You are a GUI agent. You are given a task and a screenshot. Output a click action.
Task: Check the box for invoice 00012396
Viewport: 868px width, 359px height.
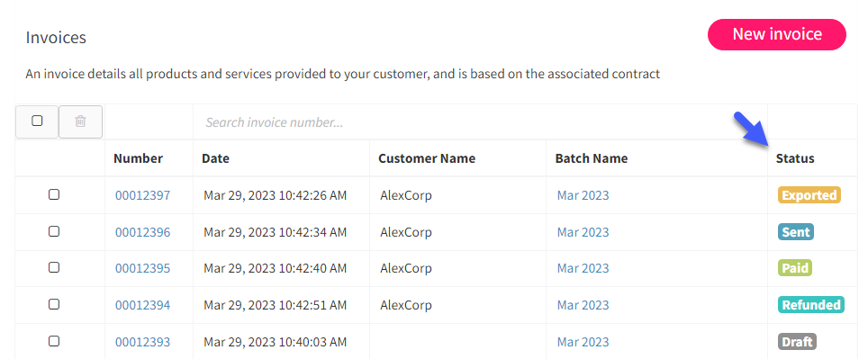pyautogui.click(x=54, y=231)
